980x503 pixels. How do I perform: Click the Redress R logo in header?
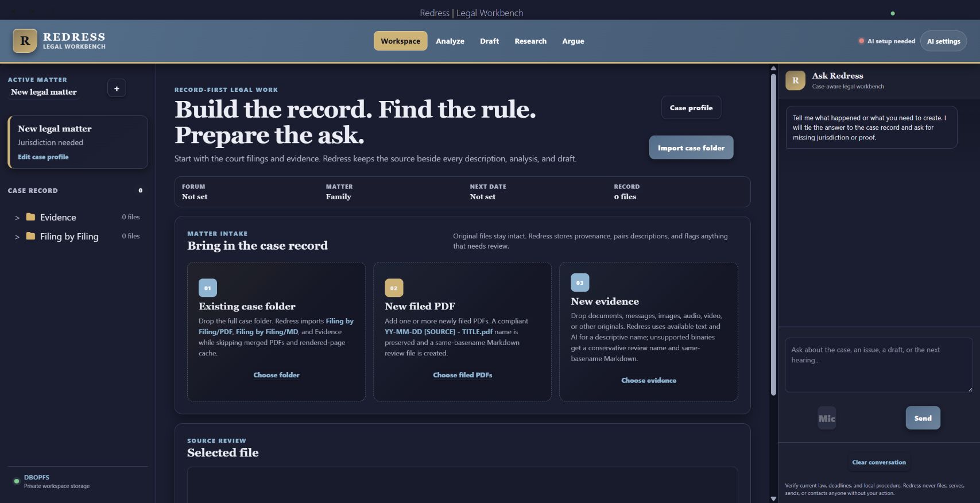[25, 41]
